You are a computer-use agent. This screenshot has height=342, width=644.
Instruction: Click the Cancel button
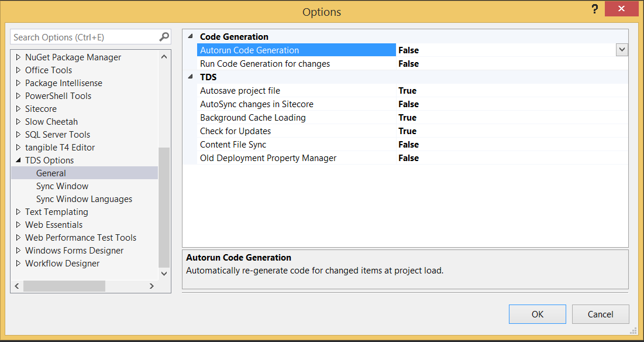pyautogui.click(x=600, y=314)
